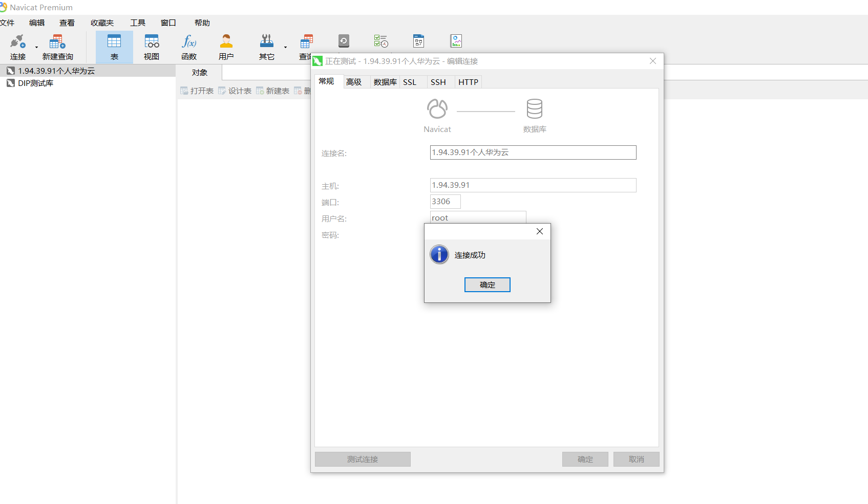Click the data model diagram icon
This screenshot has width=868, height=504.
[x=418, y=41]
